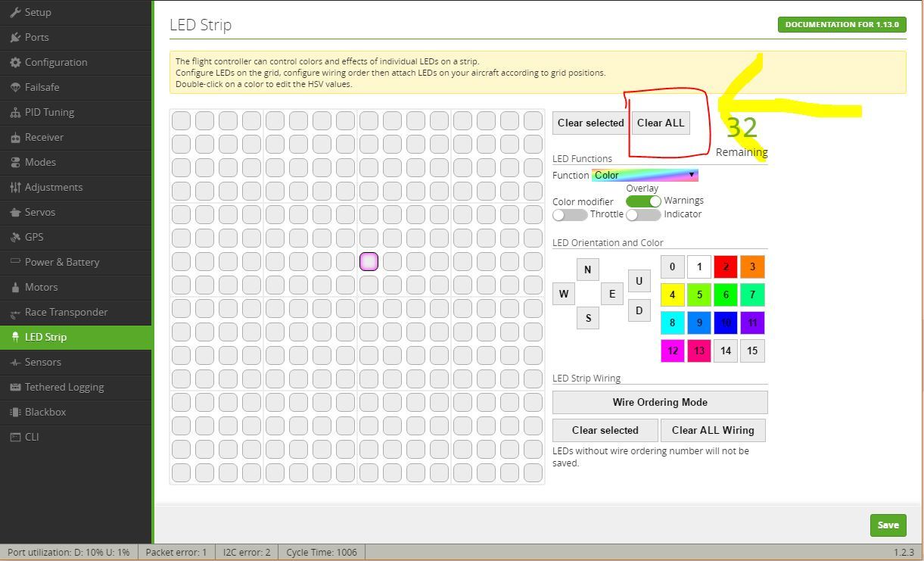This screenshot has height=561, width=924.
Task: Click the Receiver icon in sidebar
Action: (15, 137)
